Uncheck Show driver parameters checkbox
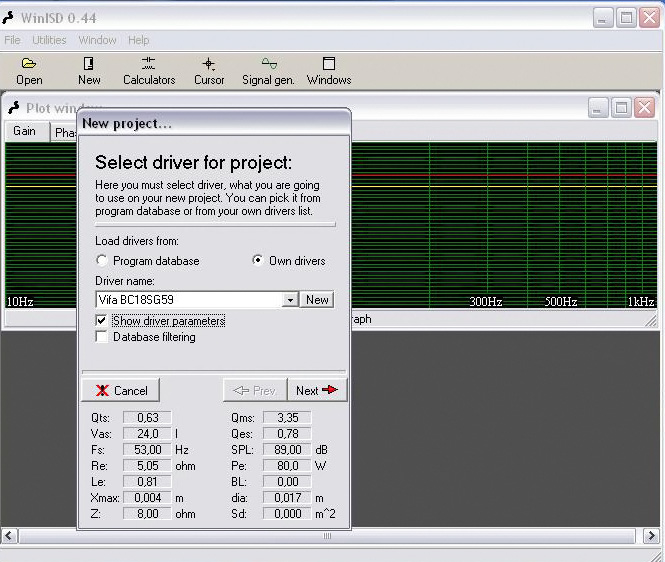The height and width of the screenshot is (562, 665). coord(101,321)
